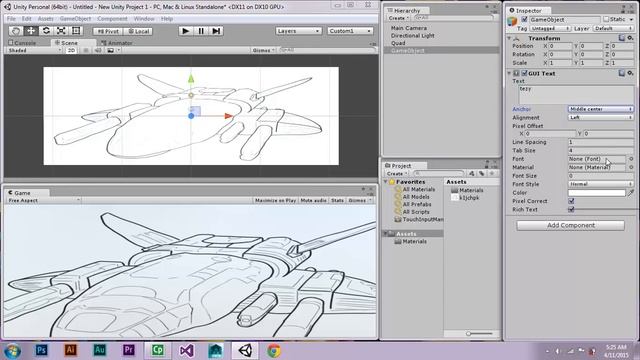The height and width of the screenshot is (360, 640).
Task: Toggle GameObject active checkbox
Action: (x=524, y=19)
